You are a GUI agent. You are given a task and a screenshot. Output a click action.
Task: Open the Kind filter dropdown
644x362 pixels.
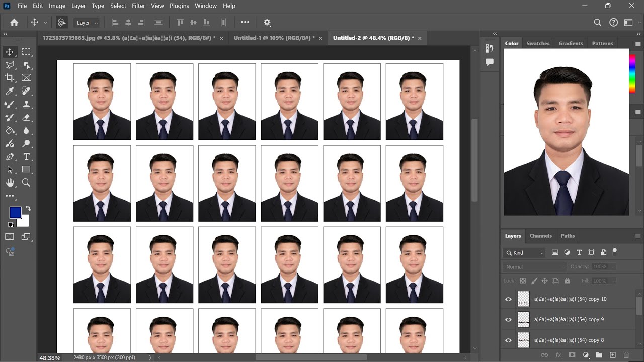524,253
